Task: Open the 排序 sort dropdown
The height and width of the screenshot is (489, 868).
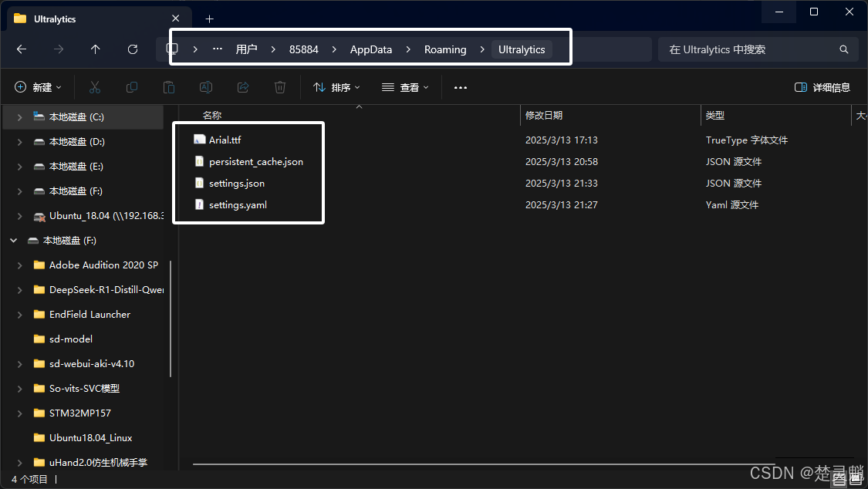Action: (336, 87)
